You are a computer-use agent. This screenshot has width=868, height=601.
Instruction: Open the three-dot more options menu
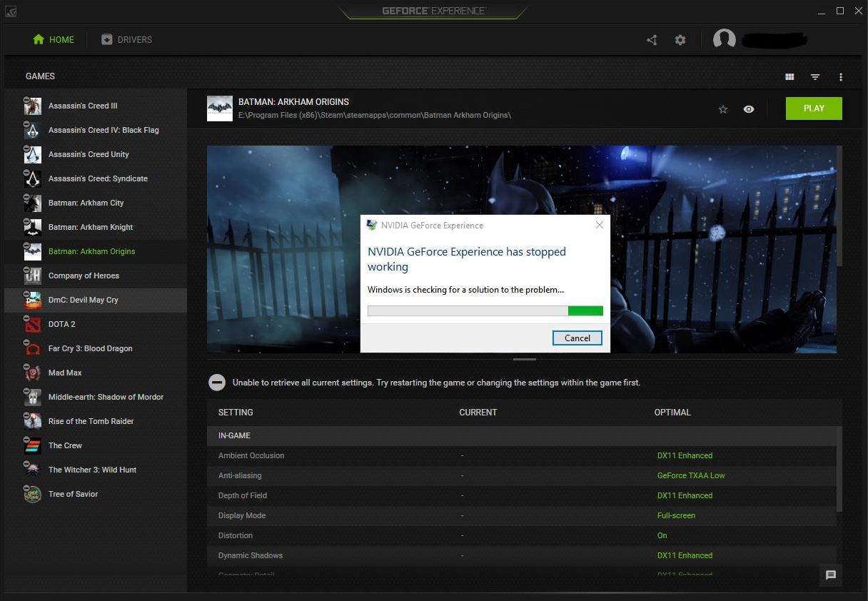point(841,77)
